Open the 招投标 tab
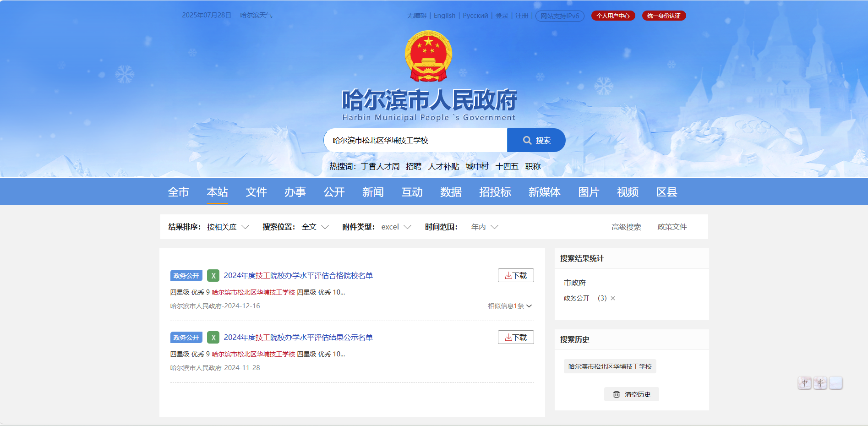The height and width of the screenshot is (426, 868). click(x=495, y=192)
